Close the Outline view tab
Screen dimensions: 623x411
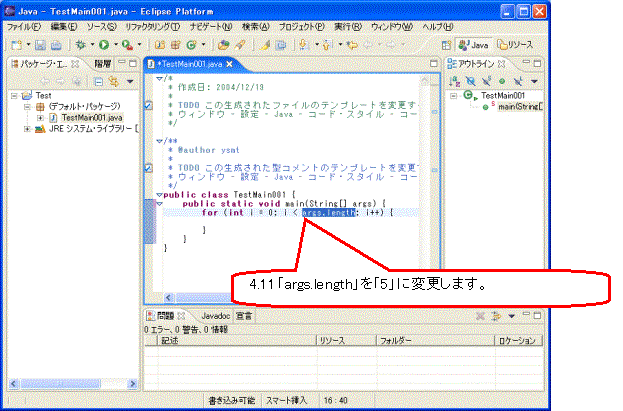pos(501,64)
